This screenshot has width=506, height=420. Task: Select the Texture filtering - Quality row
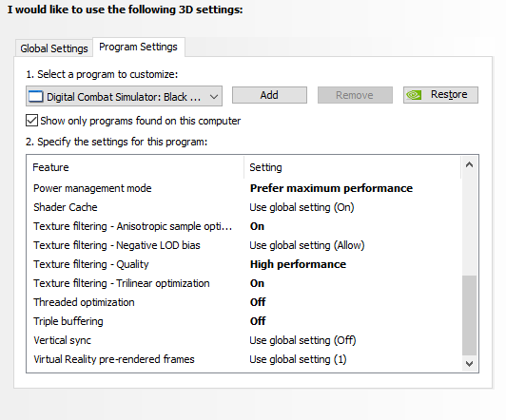tap(243, 264)
